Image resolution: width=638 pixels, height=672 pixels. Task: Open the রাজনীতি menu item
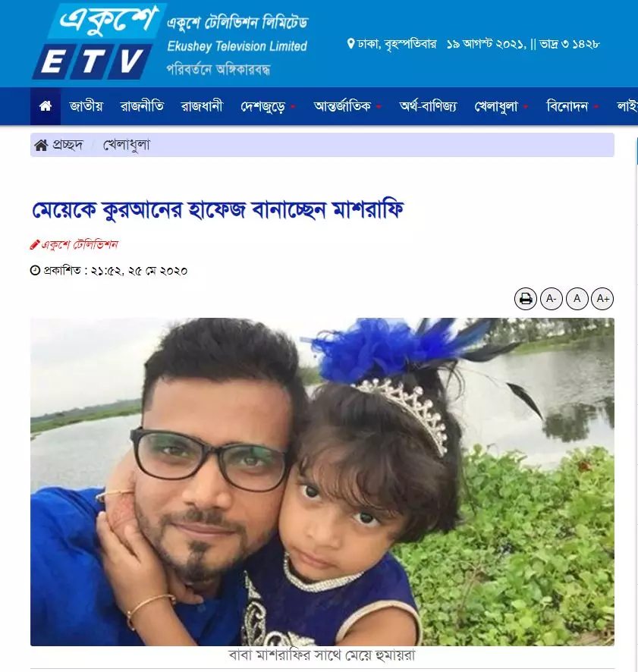[x=142, y=106]
